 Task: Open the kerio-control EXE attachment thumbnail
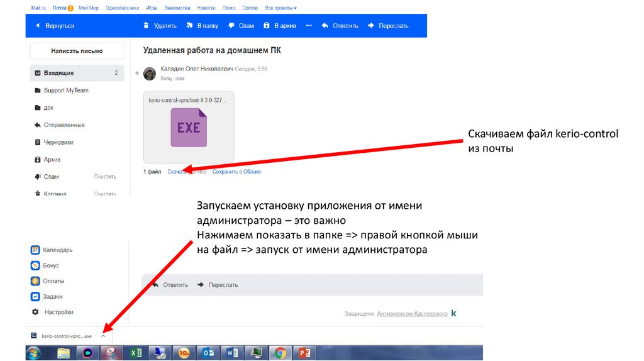189,127
